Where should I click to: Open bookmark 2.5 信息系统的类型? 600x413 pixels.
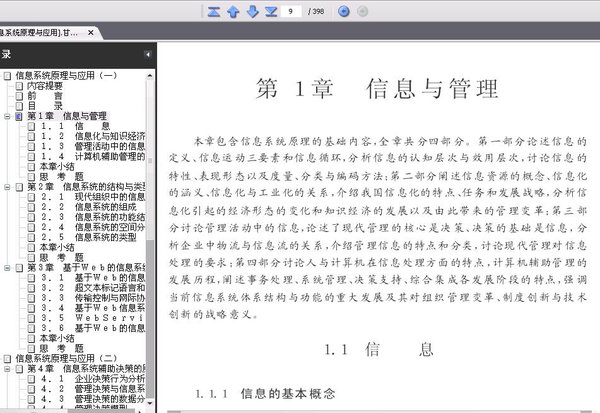tap(88, 237)
